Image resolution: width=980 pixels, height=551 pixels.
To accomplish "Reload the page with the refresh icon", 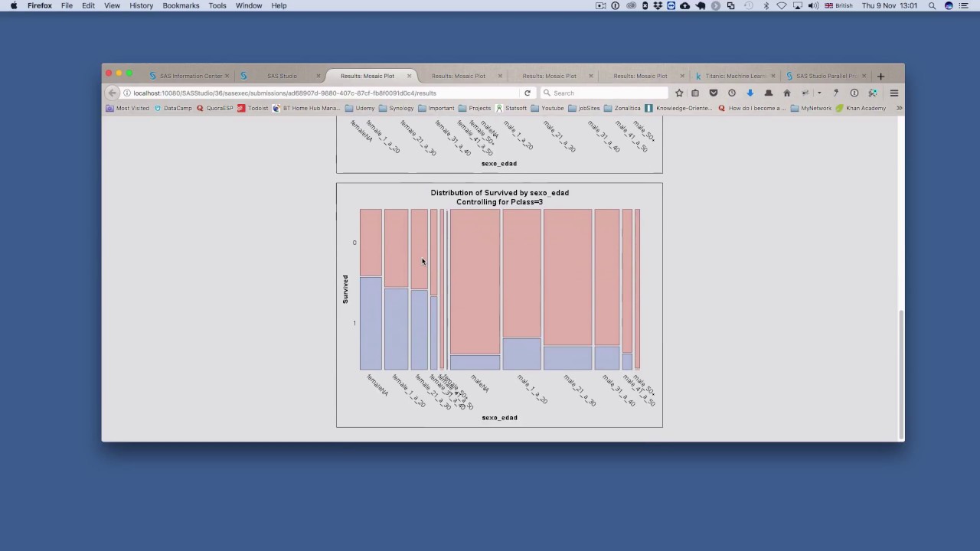I will point(527,93).
